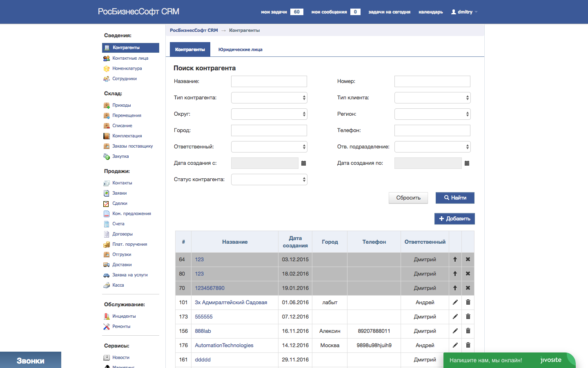
Task: Edit the 888lab contractor using the pencil icon
Action: click(454, 331)
